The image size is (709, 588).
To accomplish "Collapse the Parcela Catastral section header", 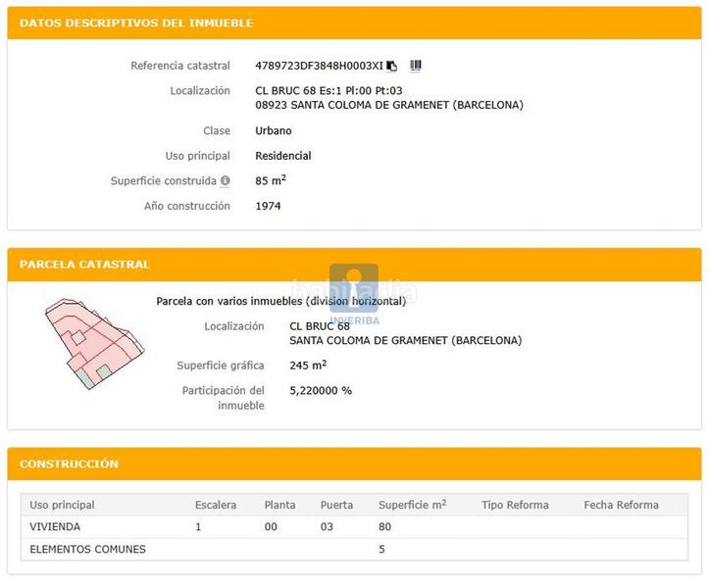I will pyautogui.click(x=84, y=265).
